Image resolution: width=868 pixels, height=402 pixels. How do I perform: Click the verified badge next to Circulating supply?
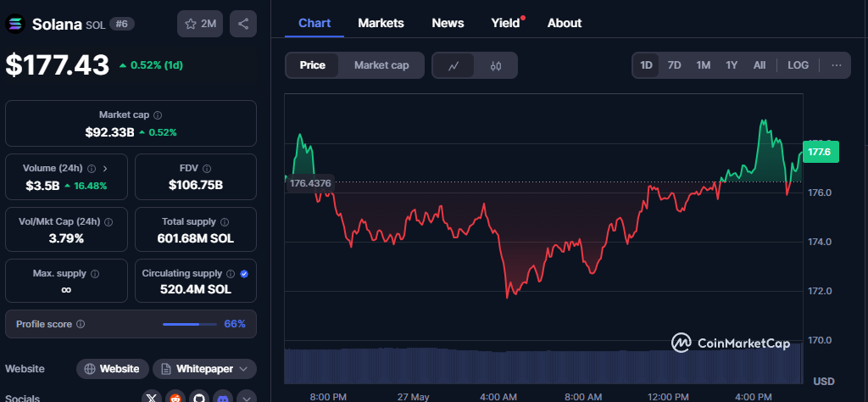(x=244, y=274)
